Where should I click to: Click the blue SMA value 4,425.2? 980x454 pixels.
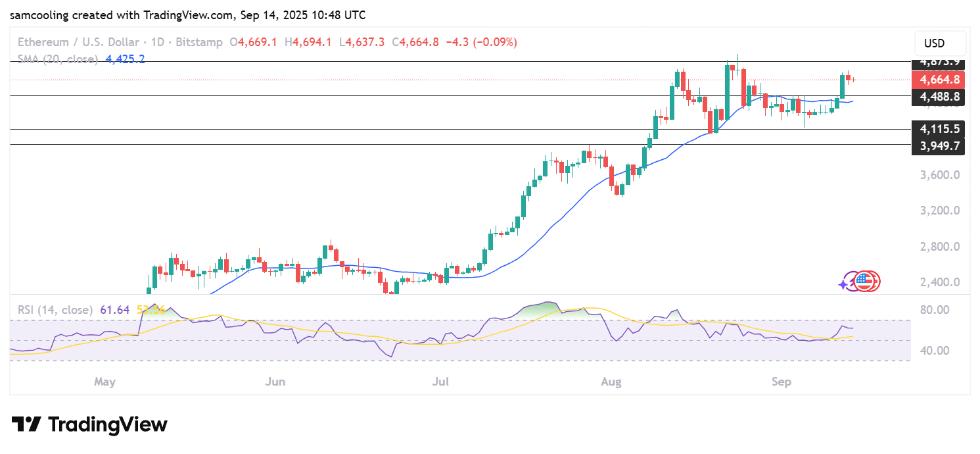tap(124, 59)
